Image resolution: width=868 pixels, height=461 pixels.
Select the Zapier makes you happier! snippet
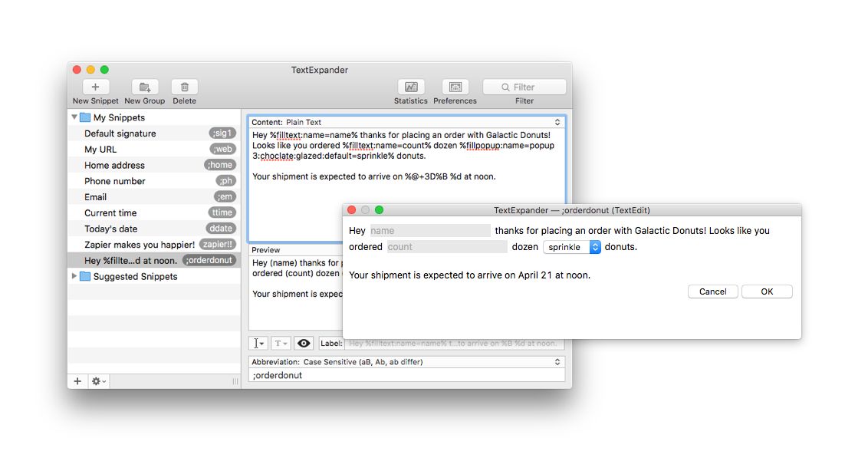pos(154,245)
